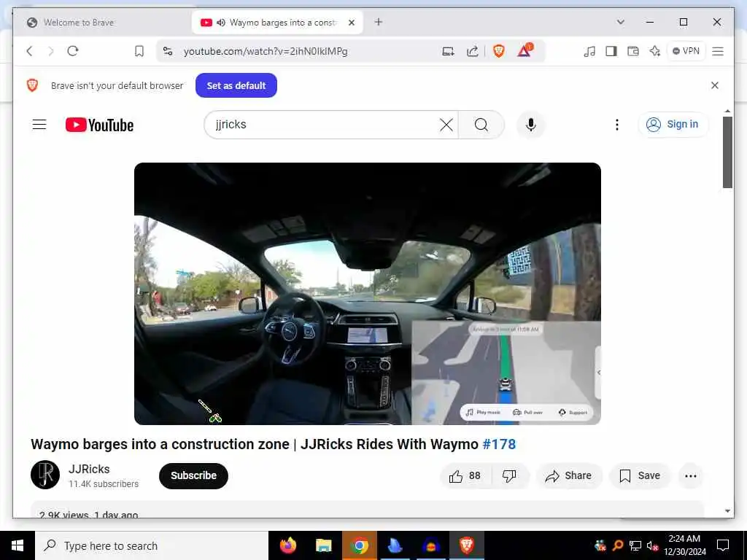Launch Firefox from the taskbar
This screenshot has height=560, width=747.
point(287,545)
